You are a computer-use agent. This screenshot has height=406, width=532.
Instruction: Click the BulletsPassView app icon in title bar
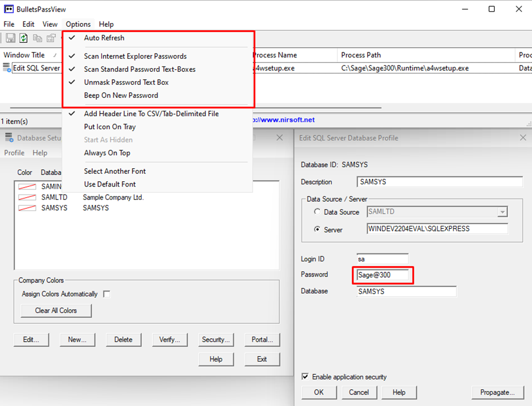pos(9,9)
